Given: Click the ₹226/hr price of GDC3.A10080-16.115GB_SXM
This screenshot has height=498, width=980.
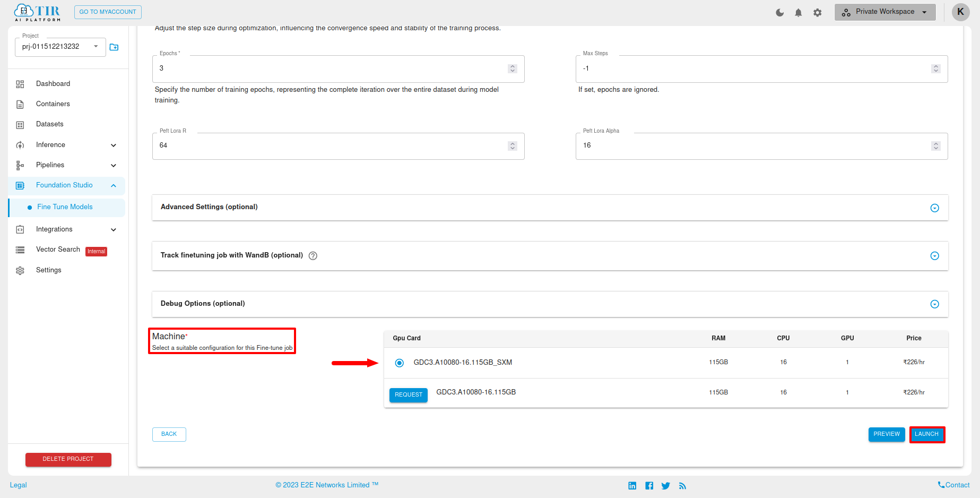Looking at the screenshot, I should pos(914,362).
